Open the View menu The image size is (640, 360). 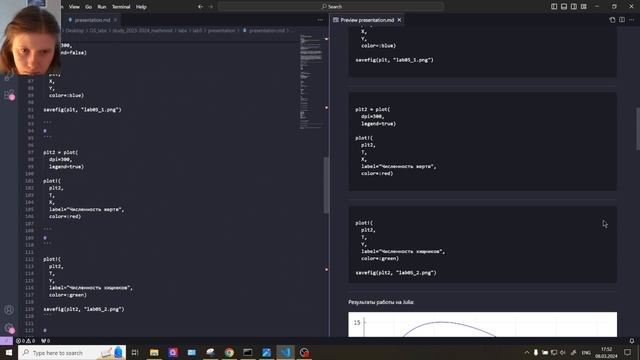coord(74,7)
